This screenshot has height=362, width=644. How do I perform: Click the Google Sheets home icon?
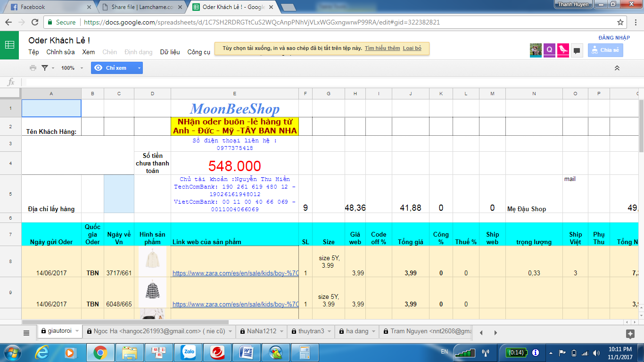[x=9, y=45]
